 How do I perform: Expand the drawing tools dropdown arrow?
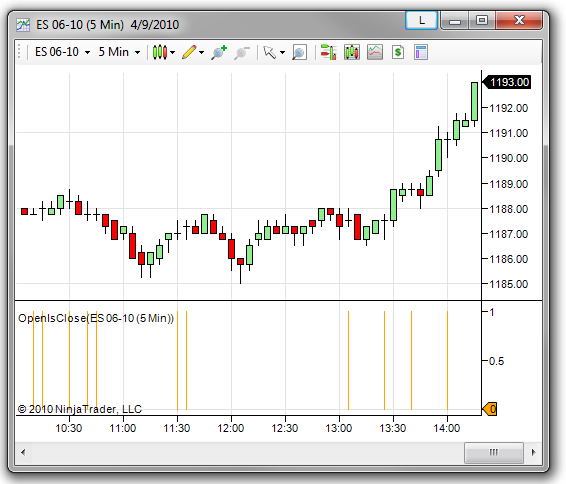tap(201, 53)
